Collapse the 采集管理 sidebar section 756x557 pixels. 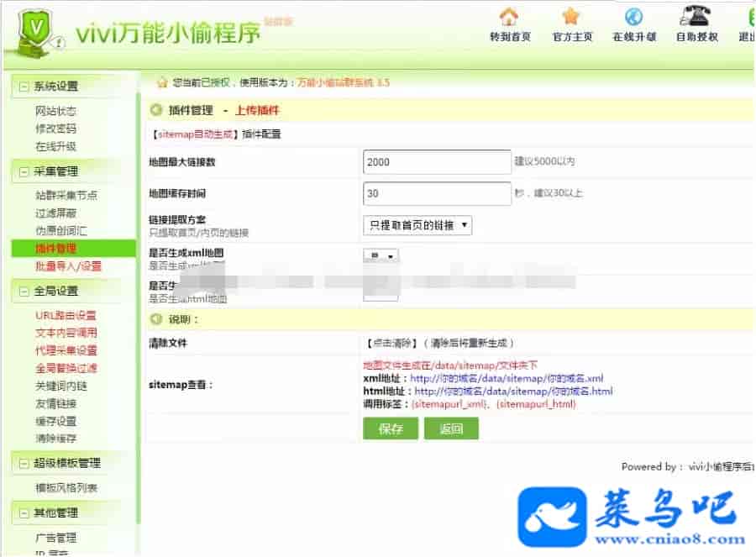[24, 171]
